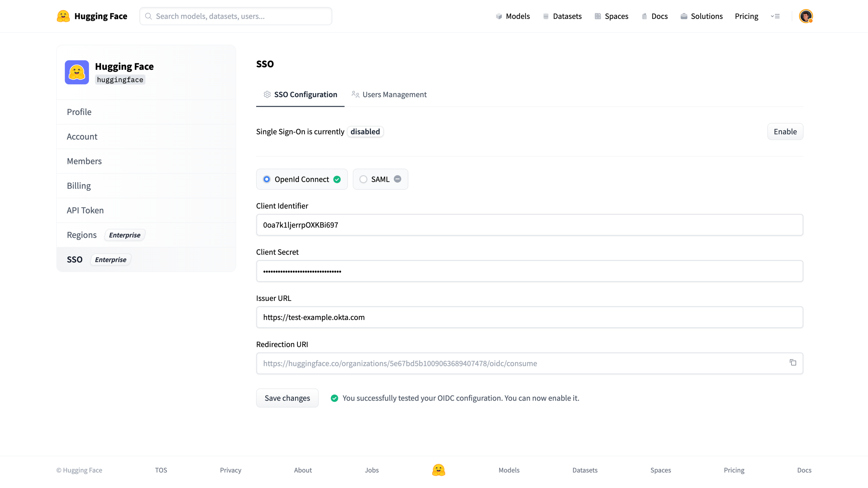Open Docs using the notebook icon
Screen dimensions: 868x488
click(x=645, y=16)
